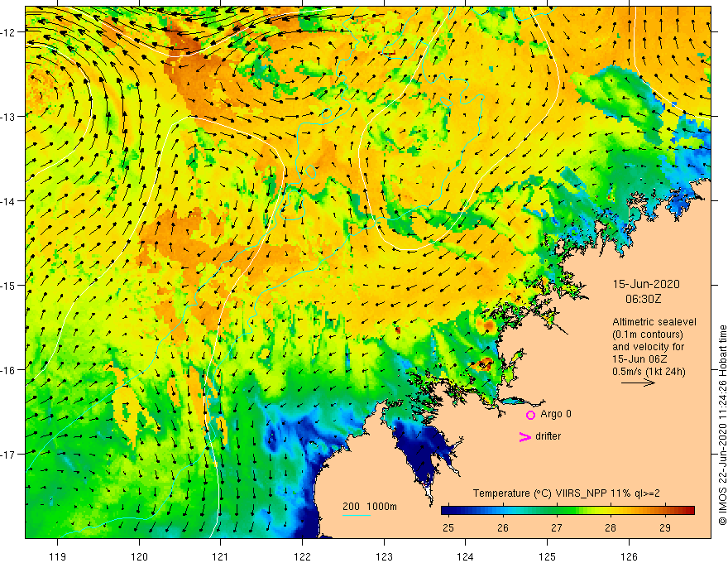Click the date label 15-Jun-2020

click(x=646, y=284)
